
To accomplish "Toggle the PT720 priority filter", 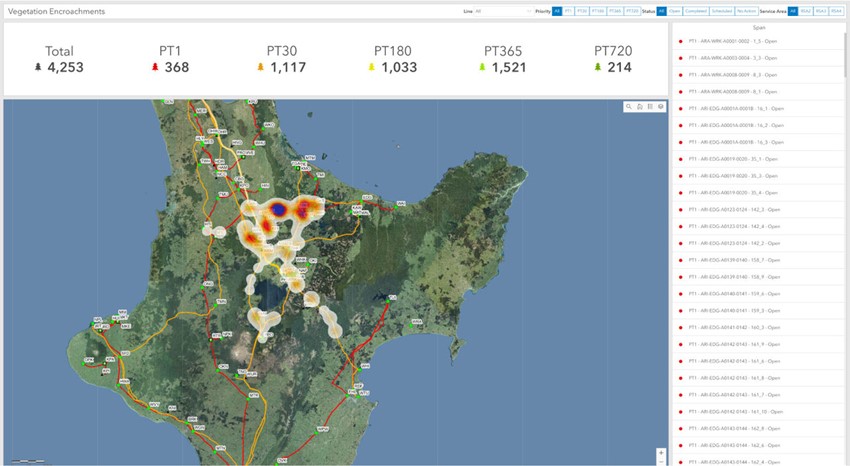I will (x=632, y=11).
